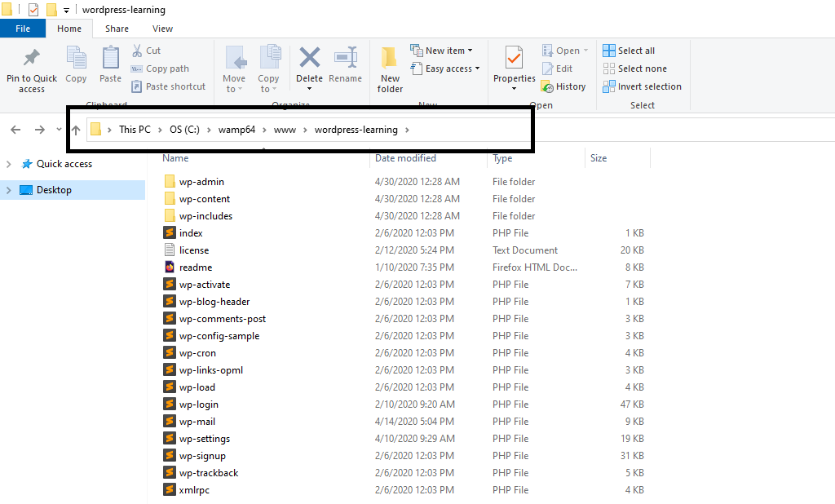Go back with the back arrow
835x504 pixels.
tap(15, 130)
